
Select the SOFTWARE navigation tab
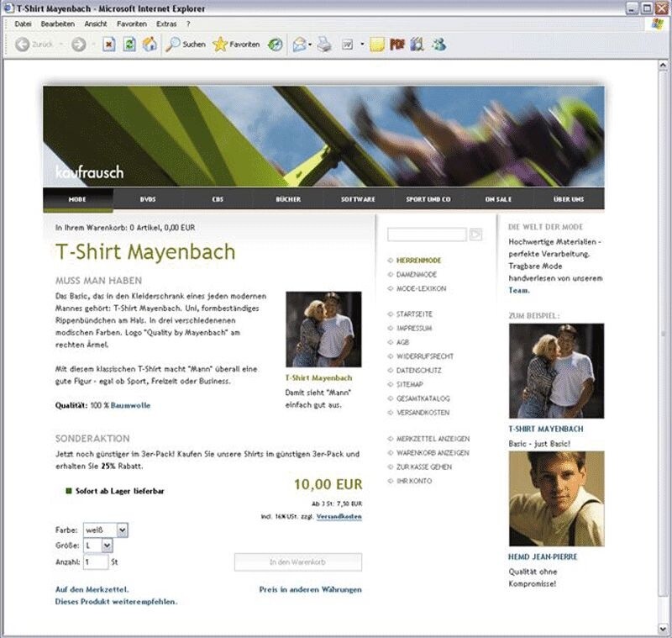(x=358, y=199)
